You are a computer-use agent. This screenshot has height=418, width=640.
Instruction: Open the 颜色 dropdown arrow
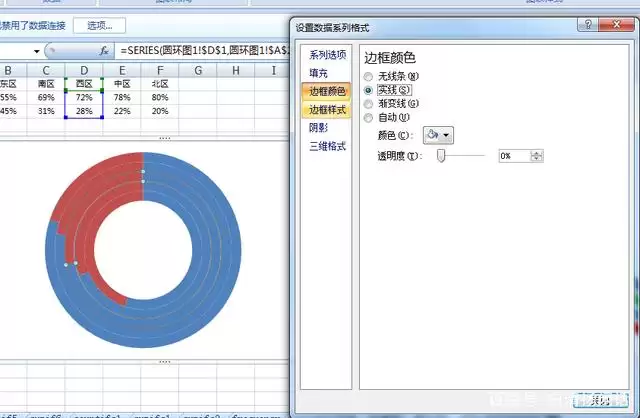pyautogui.click(x=446, y=135)
